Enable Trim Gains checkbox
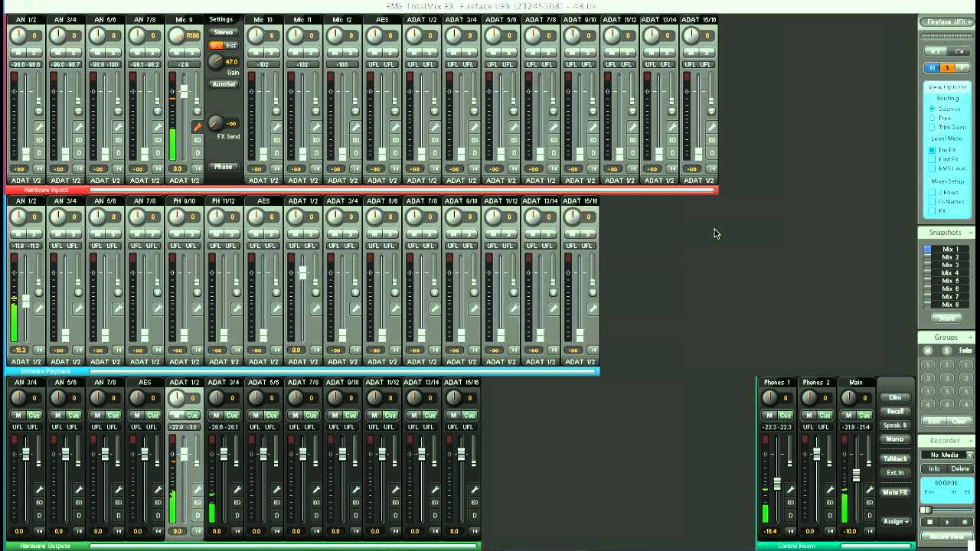 pos(931,126)
